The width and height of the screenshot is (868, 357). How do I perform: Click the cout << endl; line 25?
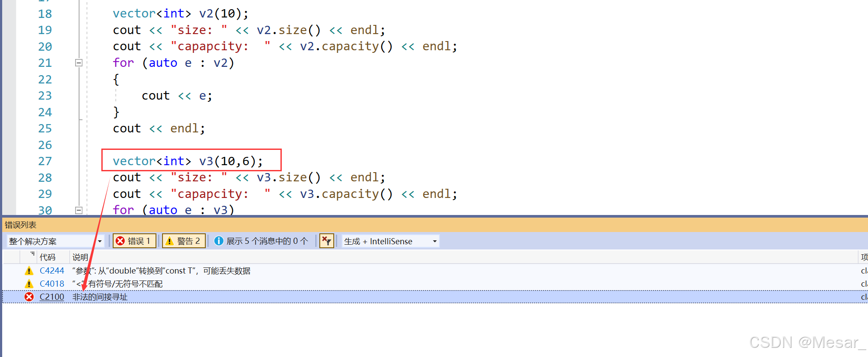tap(159, 128)
